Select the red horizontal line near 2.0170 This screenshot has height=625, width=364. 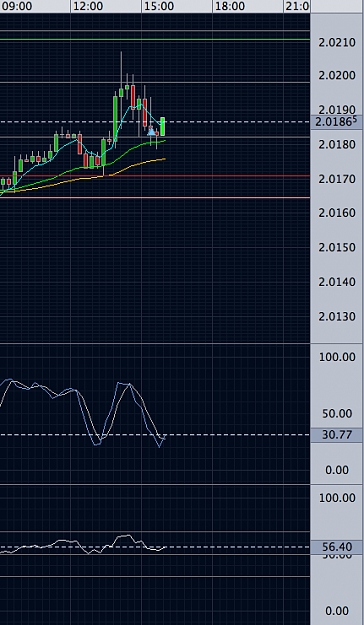click(155, 175)
